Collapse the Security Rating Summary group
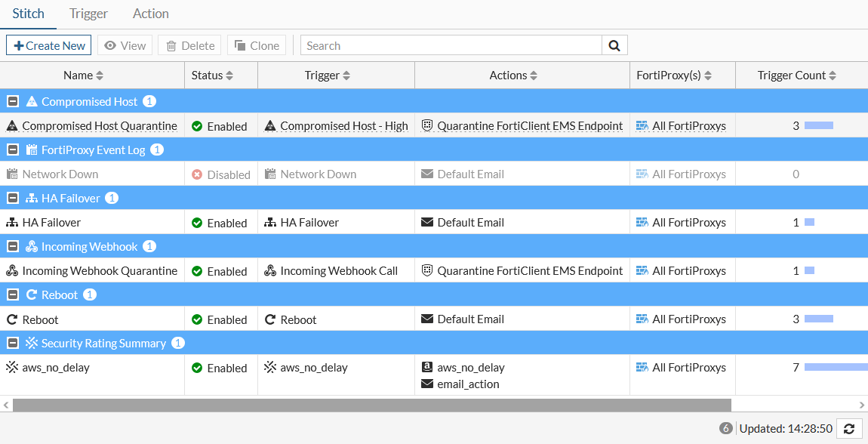The width and height of the screenshot is (868, 444). tap(13, 343)
